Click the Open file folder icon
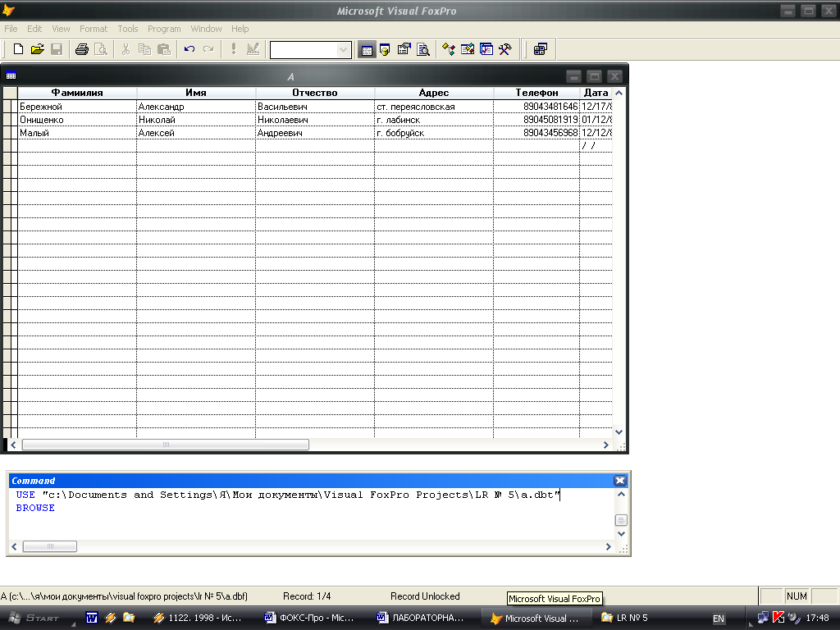The image size is (840, 630). pos(38,49)
